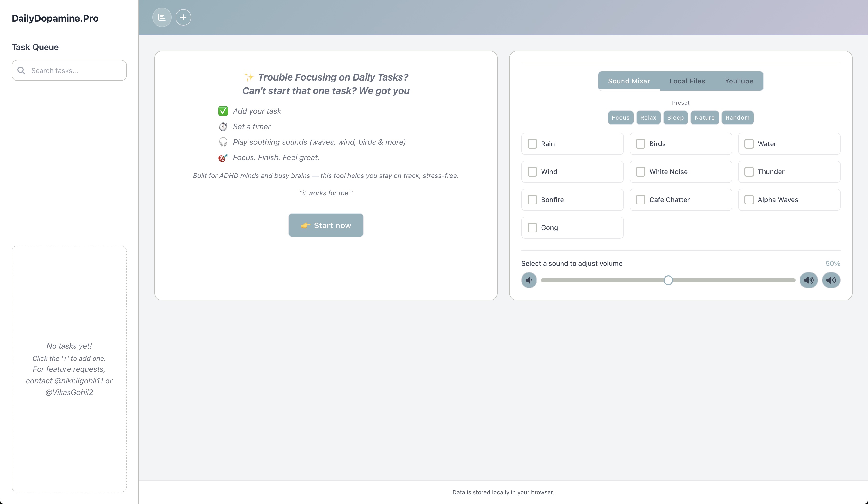The image size is (868, 504).
Task: Apply the Focus preset
Action: click(620, 117)
